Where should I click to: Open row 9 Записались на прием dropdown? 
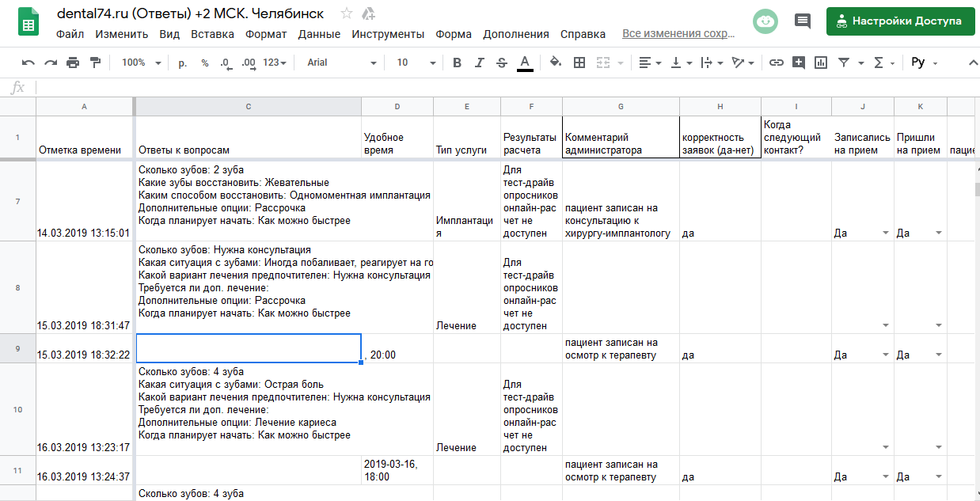[x=885, y=355]
